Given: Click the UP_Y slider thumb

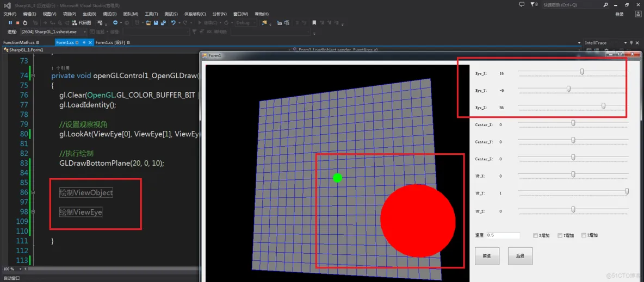Looking at the screenshot, I should [627, 191].
